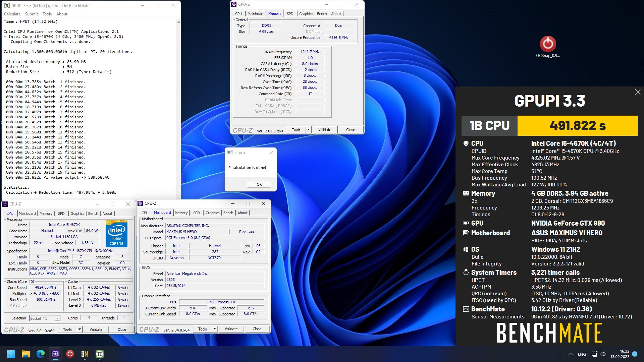Open About tab in Mainboard CPU-Z window
The image size is (644, 362).
coord(243,213)
